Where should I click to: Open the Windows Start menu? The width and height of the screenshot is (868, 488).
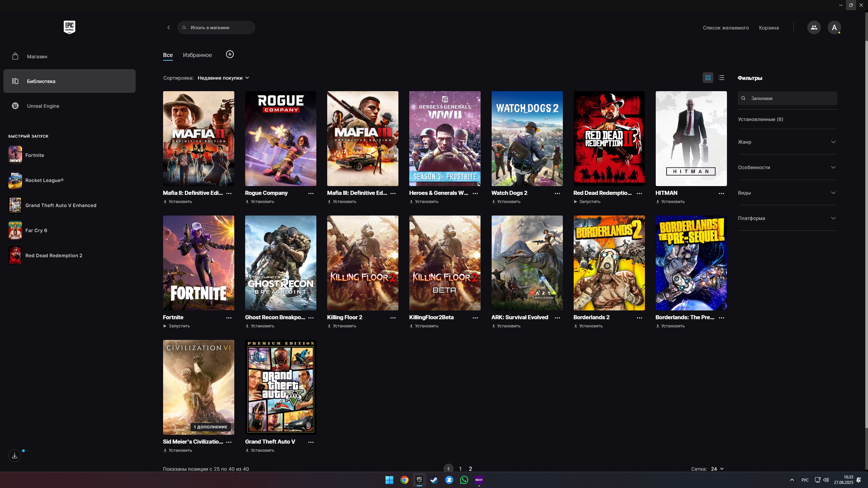389,480
